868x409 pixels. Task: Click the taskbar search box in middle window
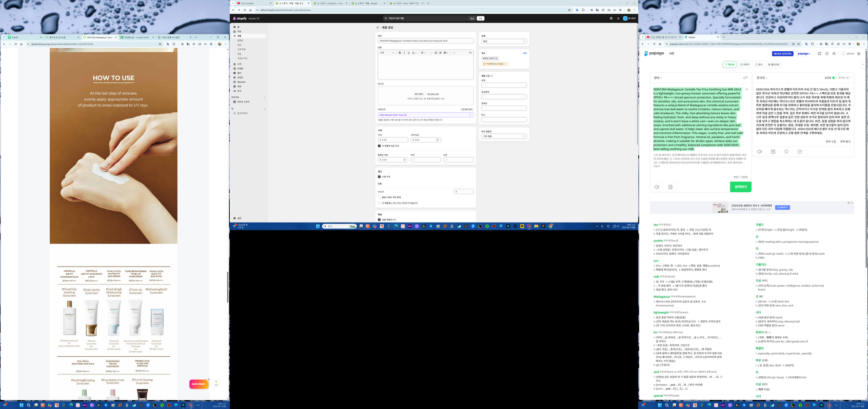[339, 226]
